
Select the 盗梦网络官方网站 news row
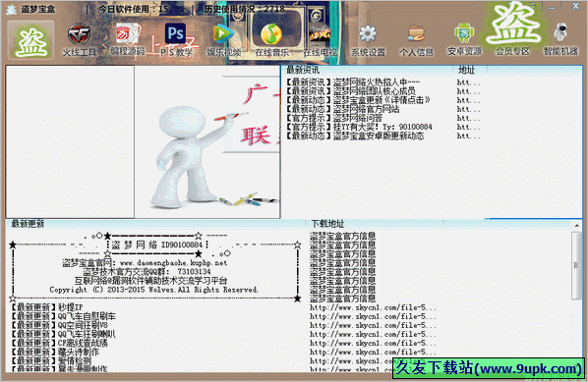click(x=382, y=109)
